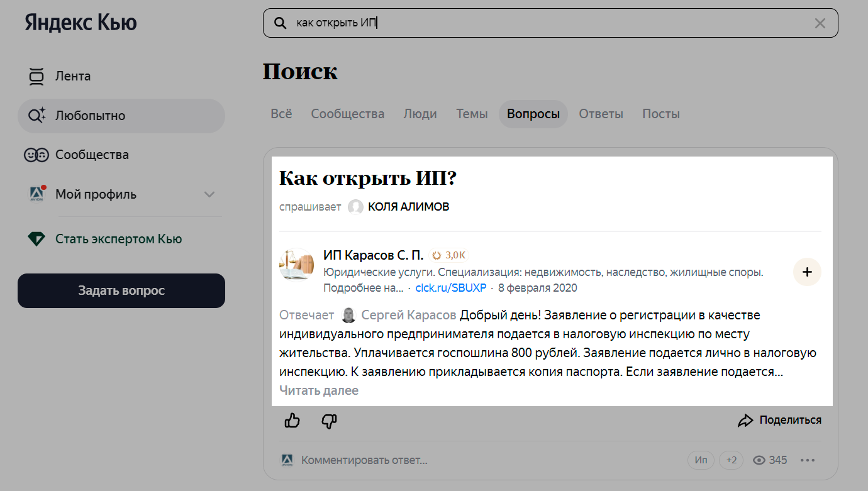The height and width of the screenshot is (491, 868).
Task: Open the question 'Как открыть ИП?'
Action: click(x=367, y=178)
